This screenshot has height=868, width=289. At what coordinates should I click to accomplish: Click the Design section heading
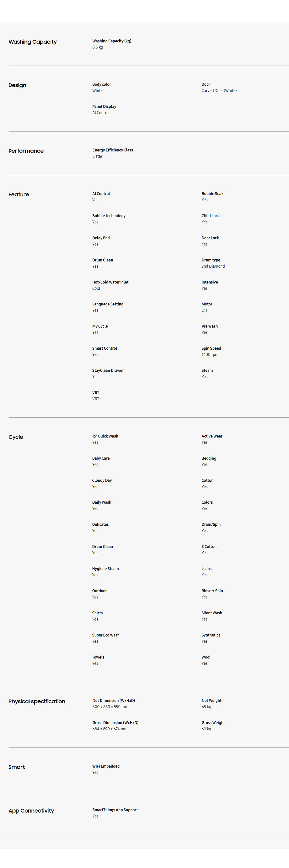pyautogui.click(x=17, y=85)
